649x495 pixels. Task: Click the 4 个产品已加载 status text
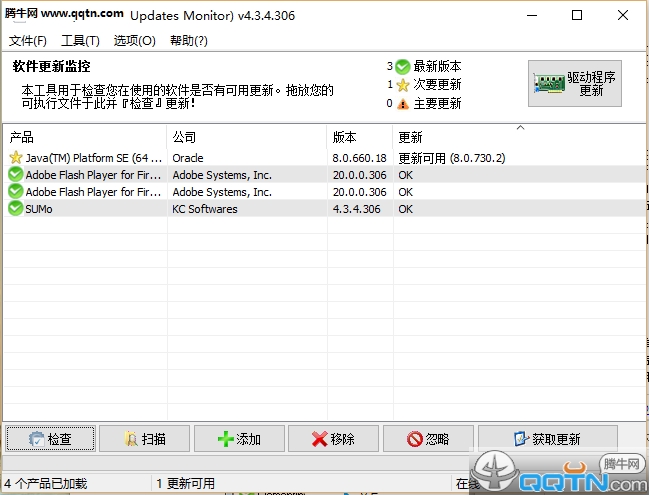pyautogui.click(x=46, y=483)
